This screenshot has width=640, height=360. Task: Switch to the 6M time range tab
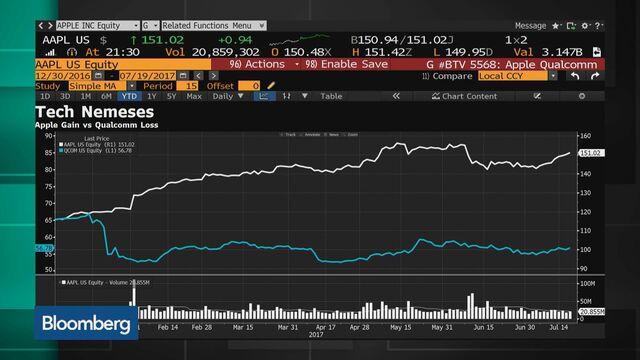[x=106, y=96]
